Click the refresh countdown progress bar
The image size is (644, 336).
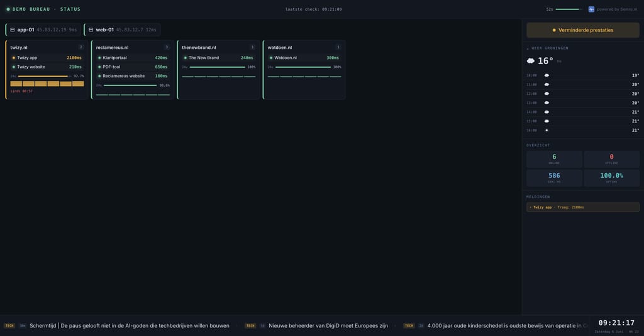[569, 9]
